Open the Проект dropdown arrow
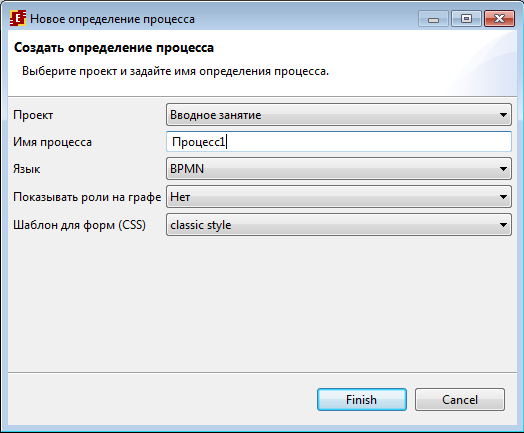 [503, 115]
